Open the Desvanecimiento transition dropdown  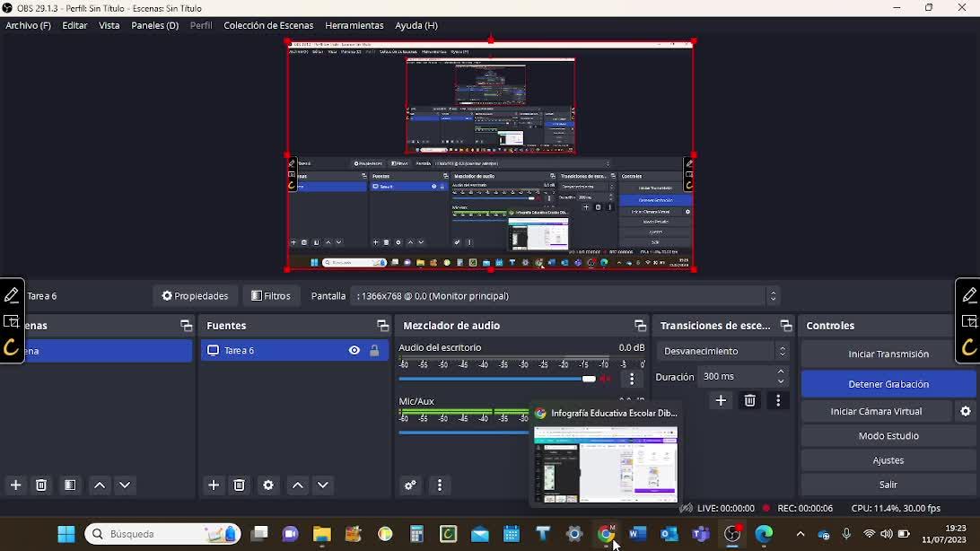tap(722, 351)
